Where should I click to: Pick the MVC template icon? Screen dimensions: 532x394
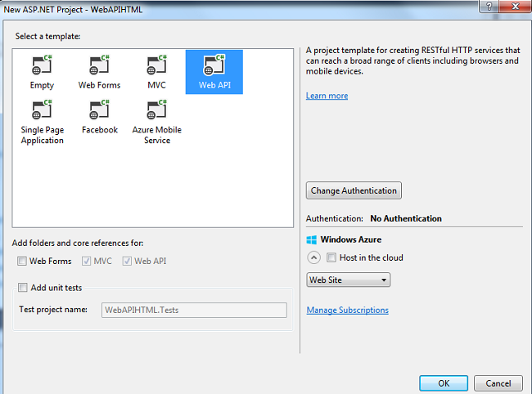click(157, 65)
